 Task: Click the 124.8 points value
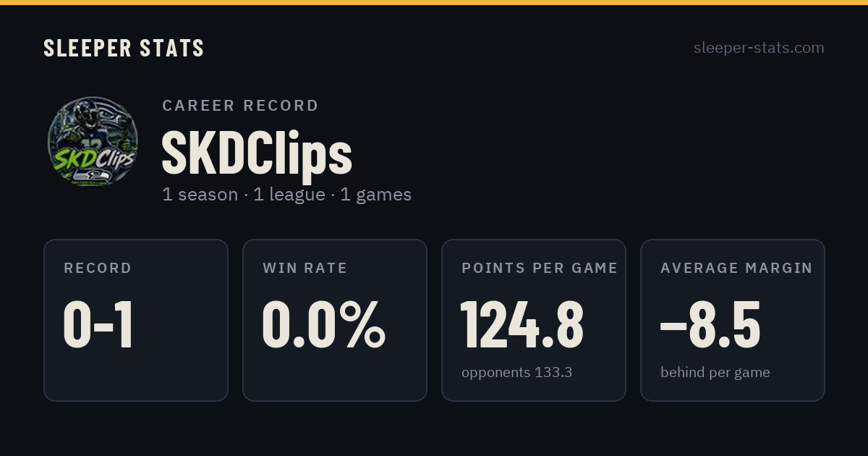(522, 325)
